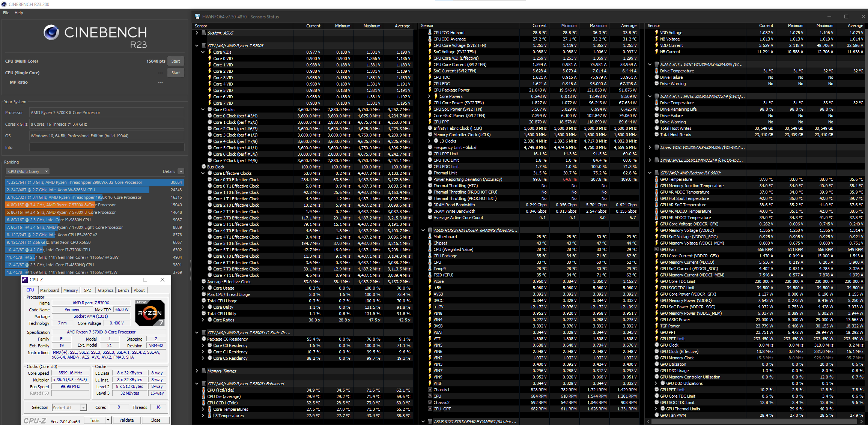Expand the Drive: WDC WD20EARX node

click(x=650, y=147)
